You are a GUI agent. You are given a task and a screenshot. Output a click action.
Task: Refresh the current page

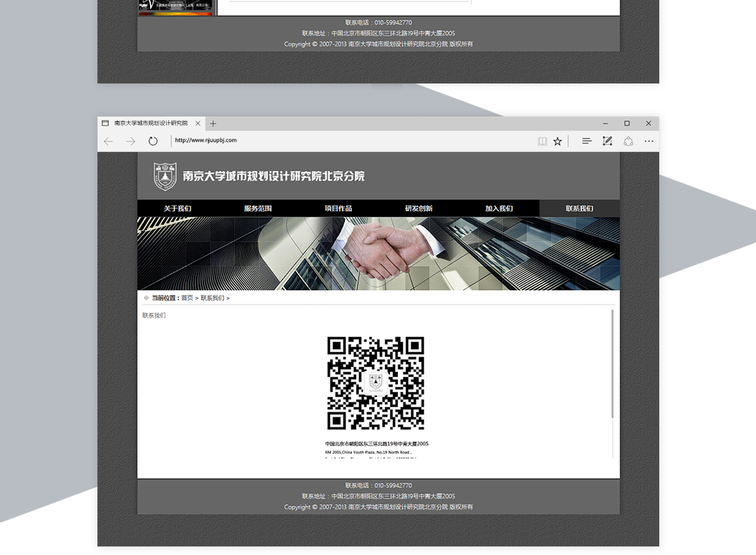[153, 141]
